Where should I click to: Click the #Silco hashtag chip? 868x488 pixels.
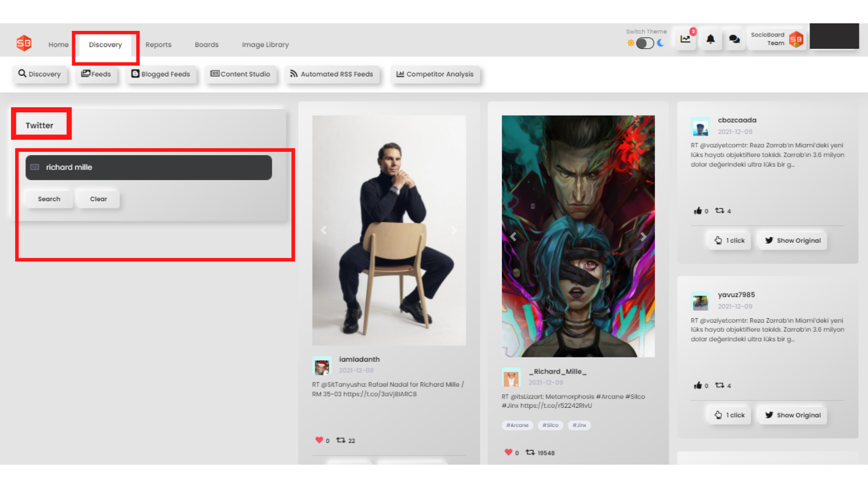point(551,425)
